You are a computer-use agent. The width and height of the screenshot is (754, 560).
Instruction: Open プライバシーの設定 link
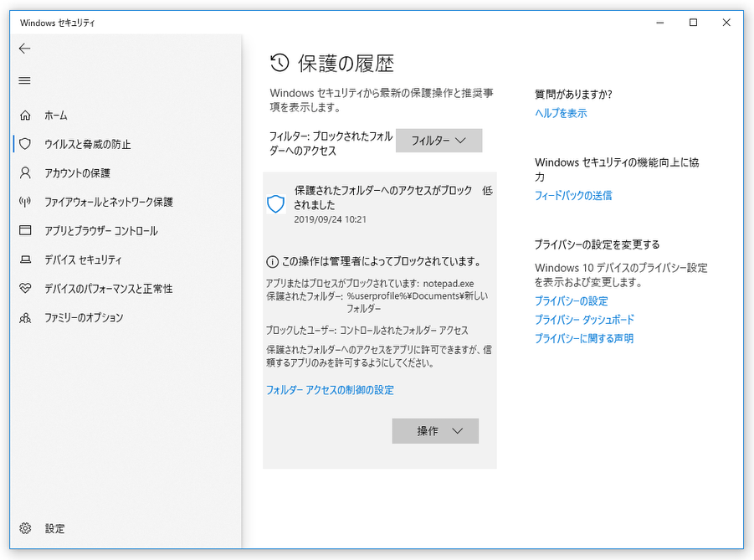572,301
